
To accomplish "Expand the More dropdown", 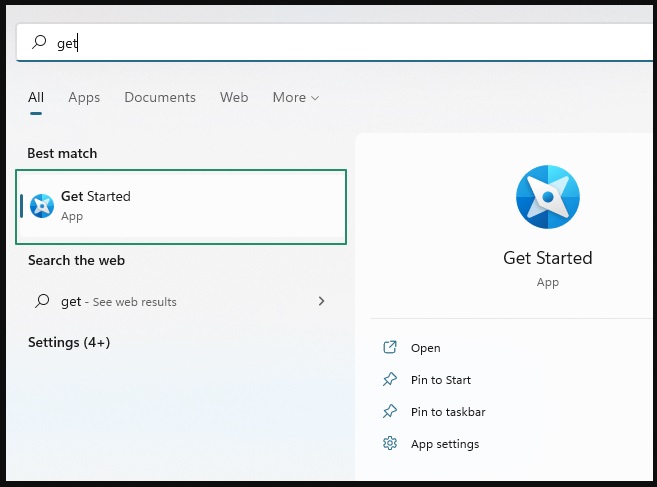I will coord(296,97).
